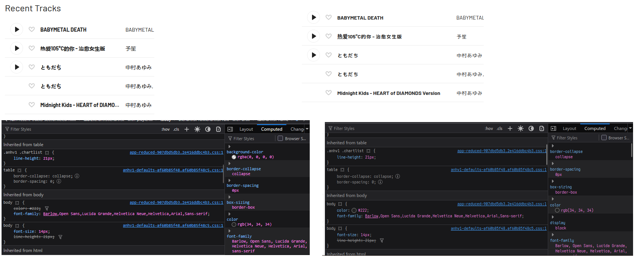Love Midnight Kids - HEART of DIAMONDS Version
Image resolution: width=644 pixels, height=278 pixels.
pos(329,93)
